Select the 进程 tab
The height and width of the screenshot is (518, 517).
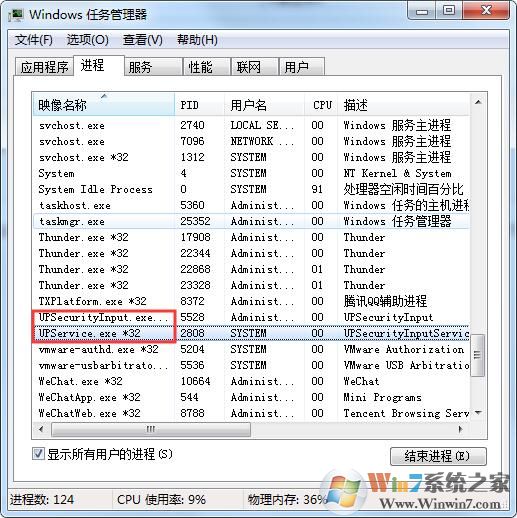[x=99, y=66]
